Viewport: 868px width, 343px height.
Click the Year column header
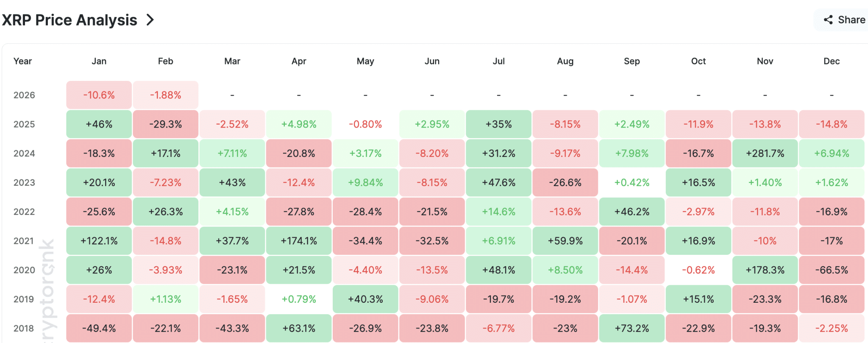click(x=22, y=61)
